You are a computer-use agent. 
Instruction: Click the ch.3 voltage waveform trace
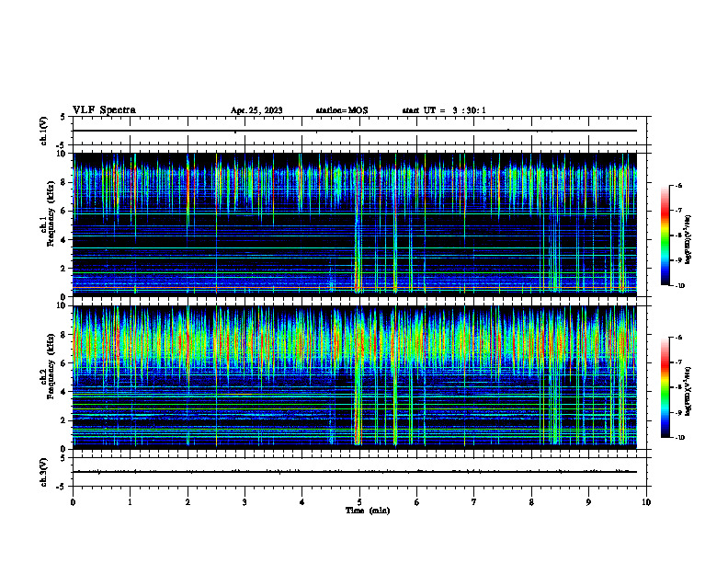click(355, 472)
